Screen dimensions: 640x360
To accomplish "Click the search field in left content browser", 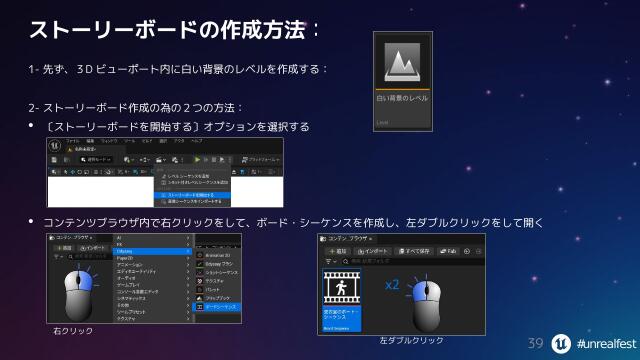I will 90,257.
